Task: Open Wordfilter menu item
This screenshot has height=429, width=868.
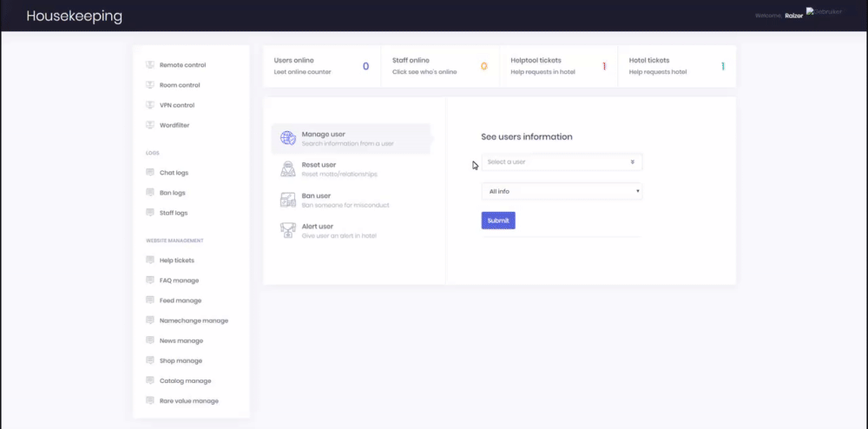Action: tap(174, 125)
